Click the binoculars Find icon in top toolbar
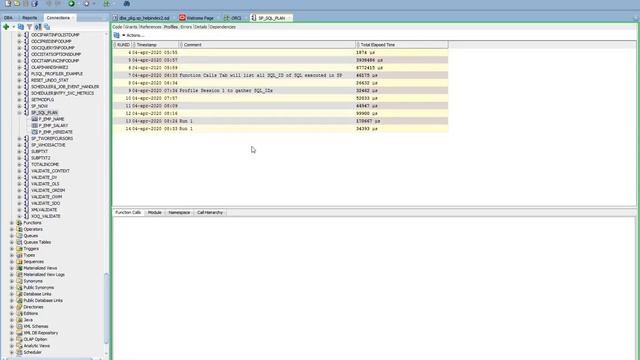This screenshot has height=360, width=640. coord(127,3)
